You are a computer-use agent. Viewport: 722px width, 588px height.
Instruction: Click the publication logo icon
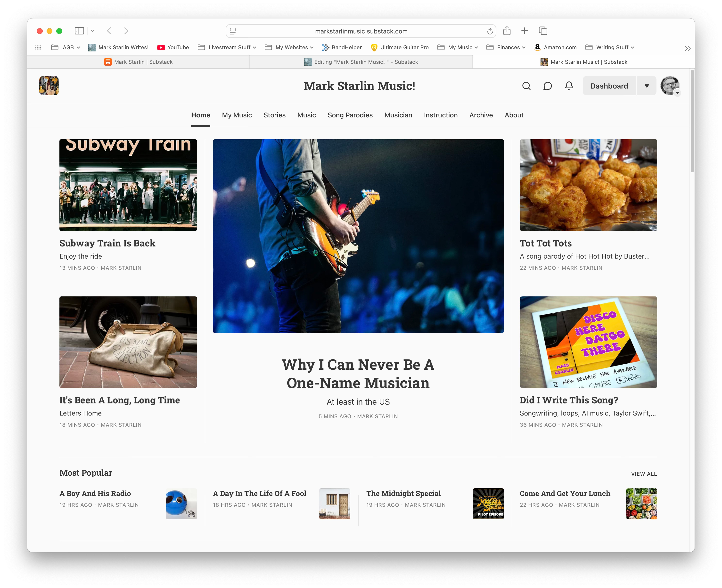click(49, 86)
